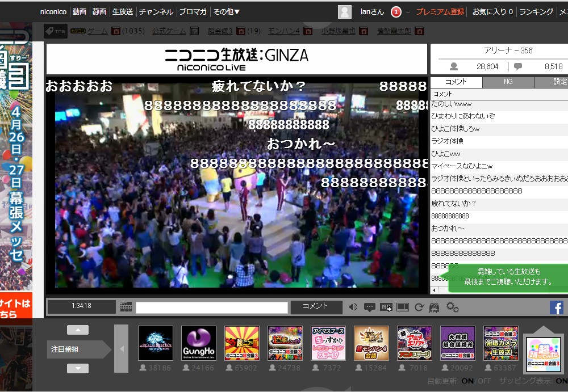Turn 自動更新 OFF

coord(485,381)
